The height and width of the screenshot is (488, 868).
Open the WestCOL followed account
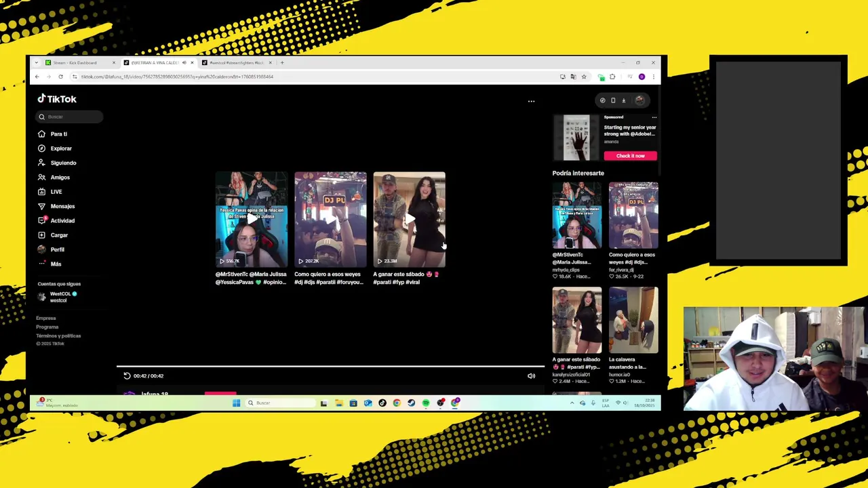click(58, 297)
